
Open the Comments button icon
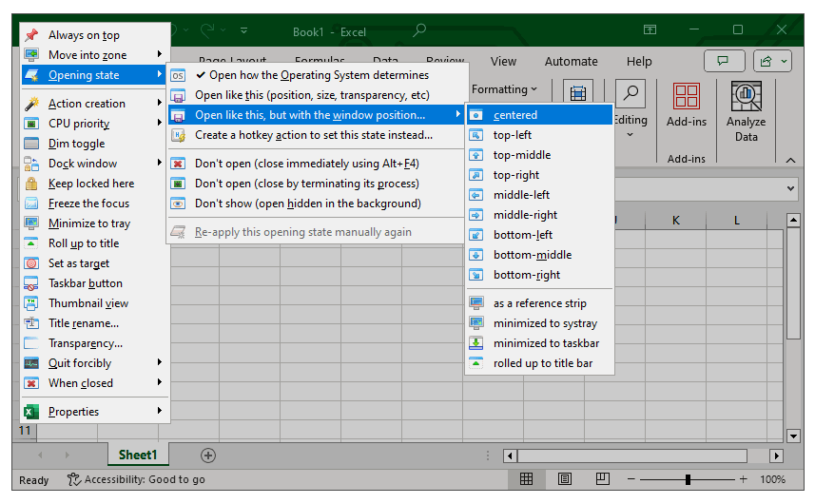pyautogui.click(x=723, y=61)
